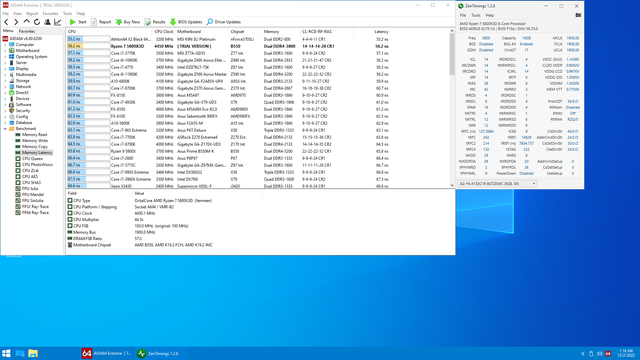This screenshot has width=640, height=360.
Task: Switch to the Menu tab in sidebar
Action: click(8, 31)
